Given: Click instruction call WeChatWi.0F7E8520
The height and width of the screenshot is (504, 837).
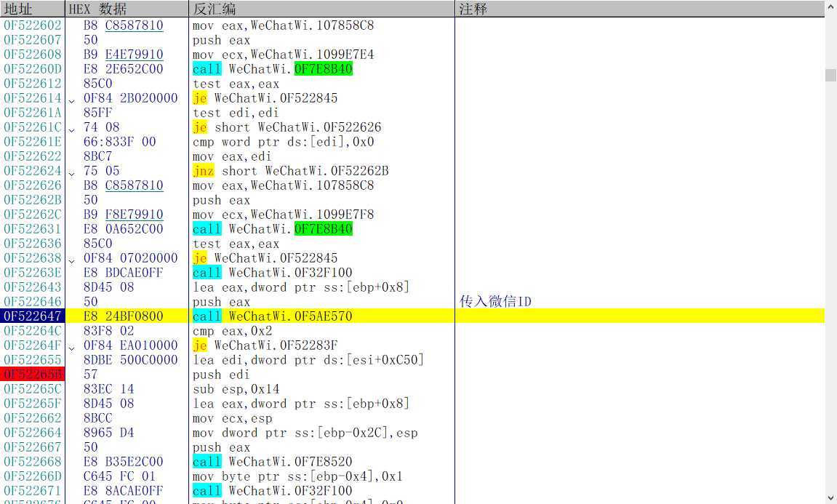Looking at the screenshot, I should (272, 462).
